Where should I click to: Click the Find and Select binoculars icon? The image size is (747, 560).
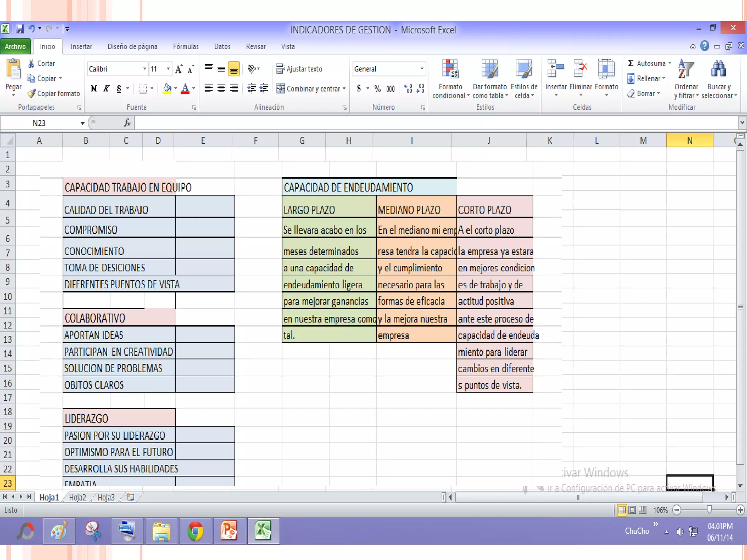718,70
